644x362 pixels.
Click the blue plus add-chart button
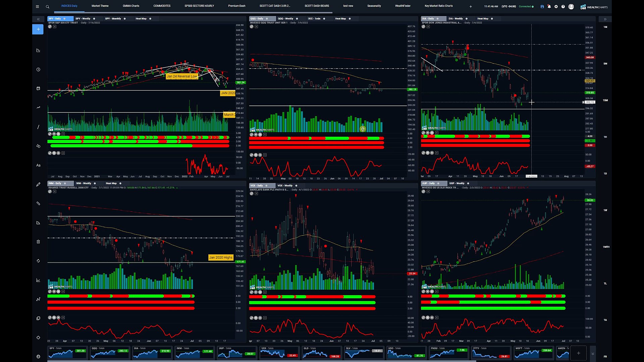38,29
